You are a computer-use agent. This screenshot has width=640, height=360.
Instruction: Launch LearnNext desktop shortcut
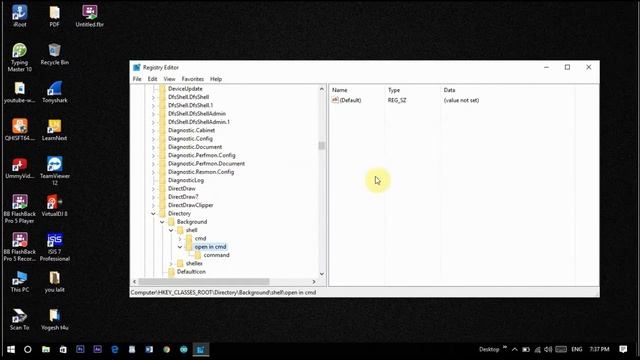click(54, 130)
